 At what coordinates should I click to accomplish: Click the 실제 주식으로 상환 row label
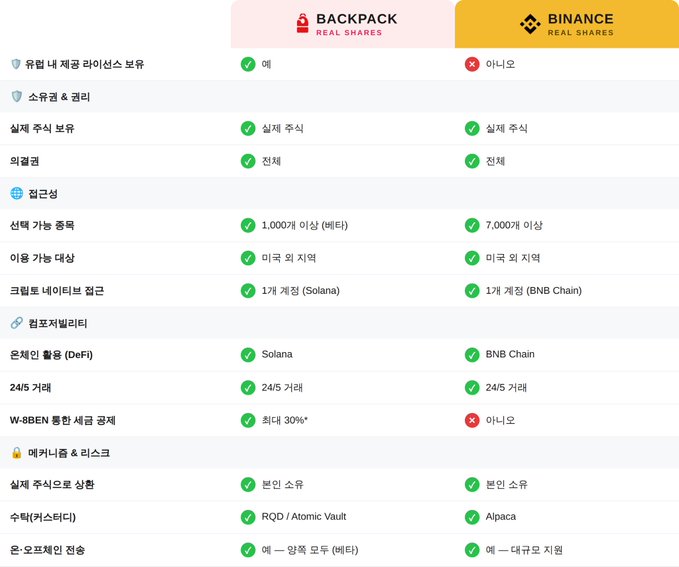tap(52, 484)
